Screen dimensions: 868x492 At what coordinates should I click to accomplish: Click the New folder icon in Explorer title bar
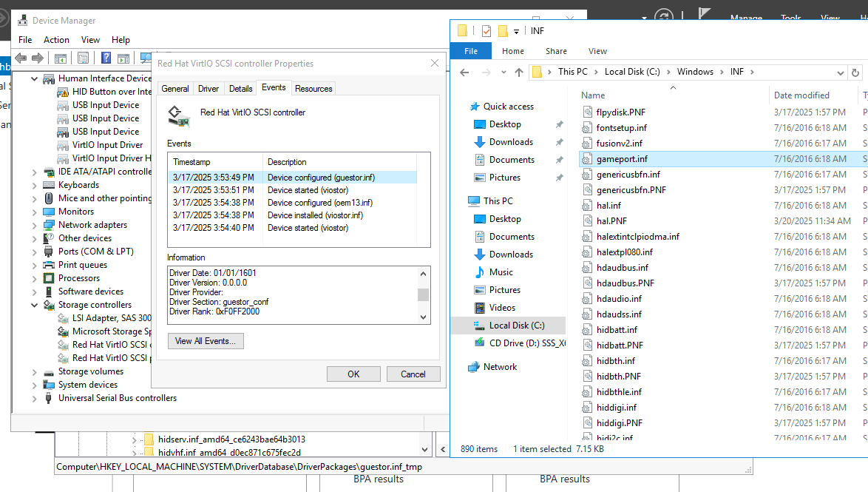pyautogui.click(x=503, y=31)
